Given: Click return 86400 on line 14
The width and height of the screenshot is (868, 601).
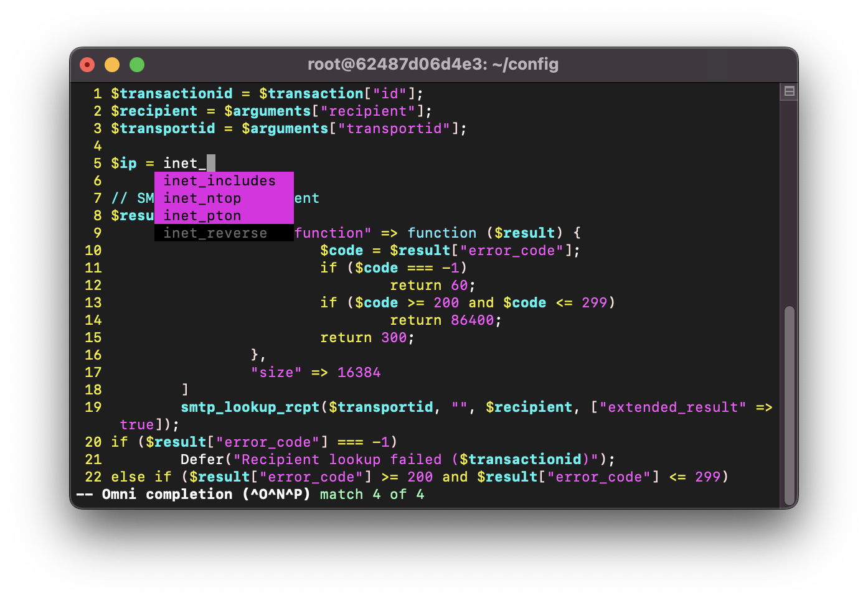Looking at the screenshot, I should coord(446,320).
